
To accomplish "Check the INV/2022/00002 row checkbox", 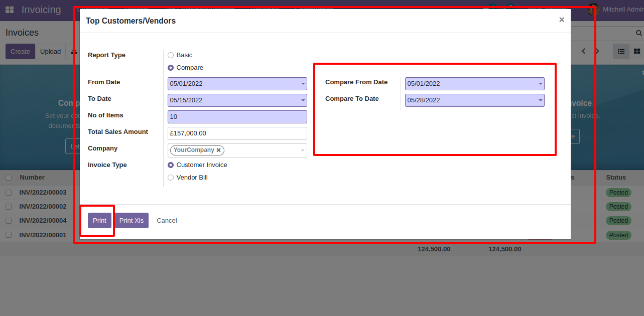I will click(9, 207).
